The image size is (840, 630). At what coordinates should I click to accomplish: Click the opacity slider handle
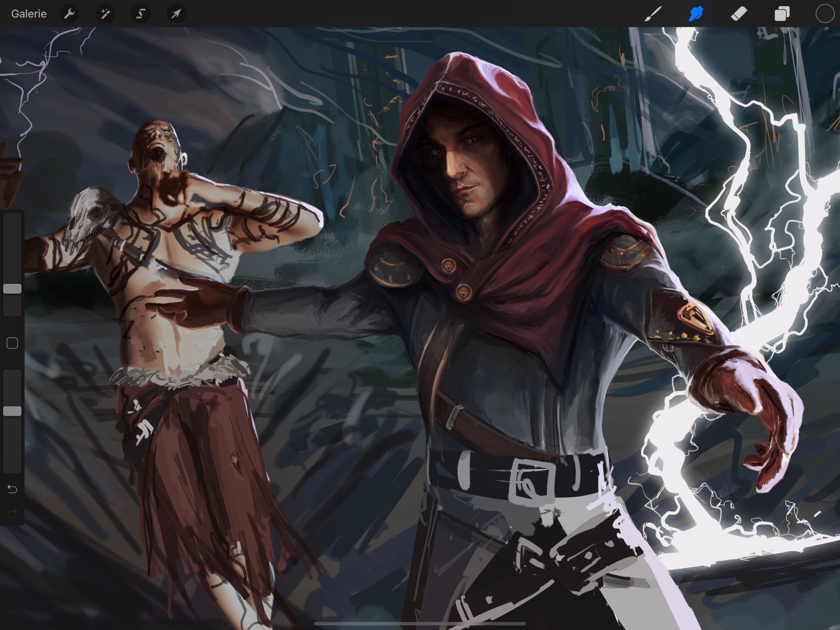coord(12,411)
